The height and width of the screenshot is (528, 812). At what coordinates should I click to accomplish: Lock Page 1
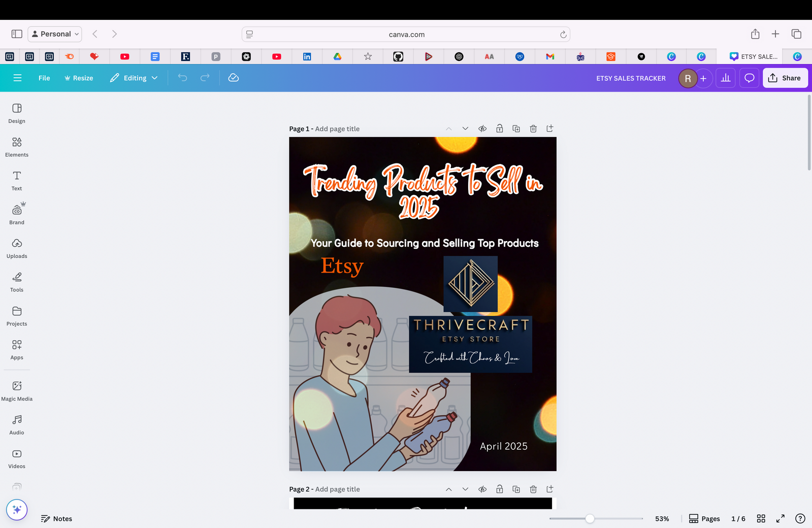click(x=500, y=129)
